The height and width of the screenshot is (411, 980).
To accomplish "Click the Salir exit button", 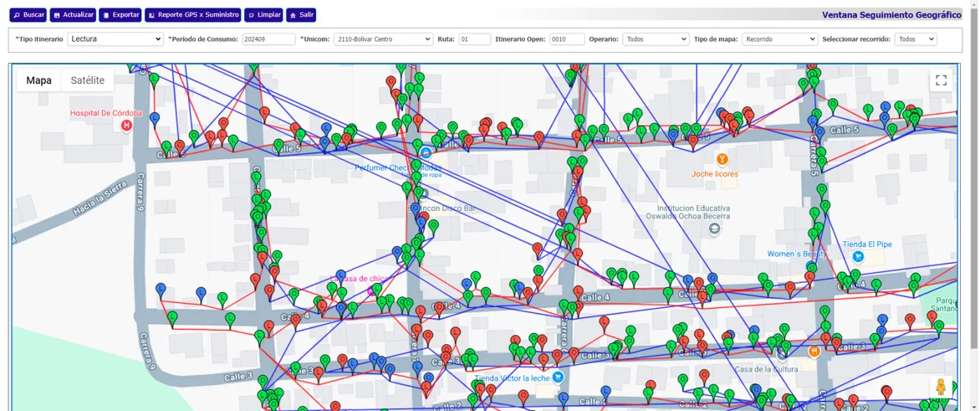I will pyautogui.click(x=301, y=15).
